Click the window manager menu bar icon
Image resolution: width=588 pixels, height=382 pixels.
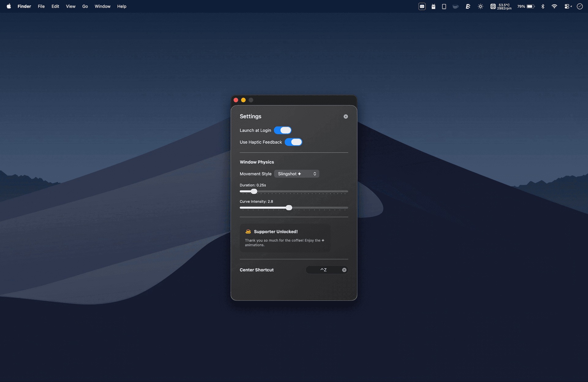[422, 6]
